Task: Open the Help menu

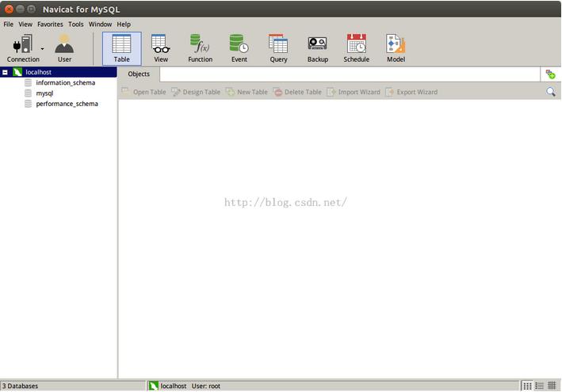Action: tap(124, 25)
